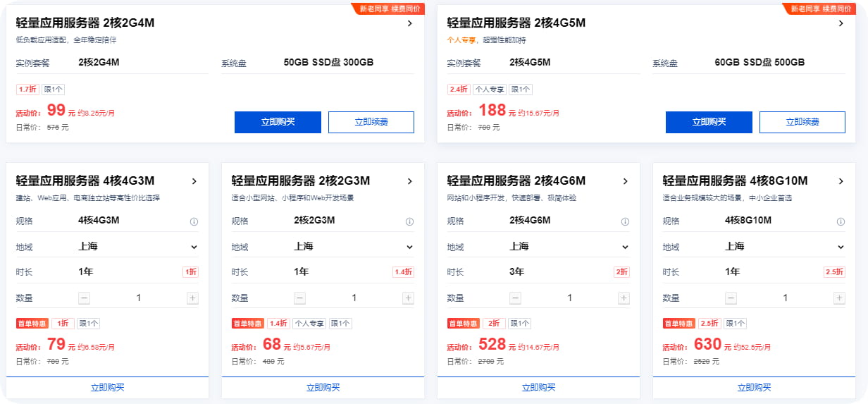Click 立即续费 for the 2核4G5M server
Screen dimensions: 868x404
click(x=802, y=122)
